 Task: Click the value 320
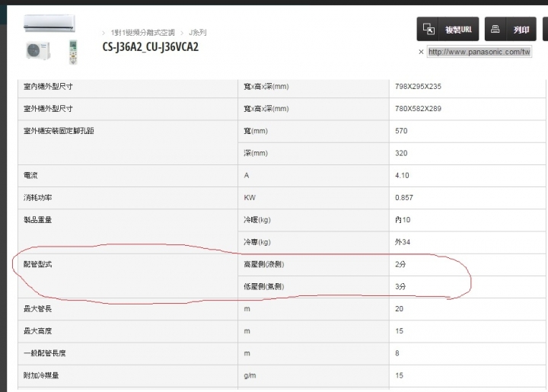pos(401,153)
